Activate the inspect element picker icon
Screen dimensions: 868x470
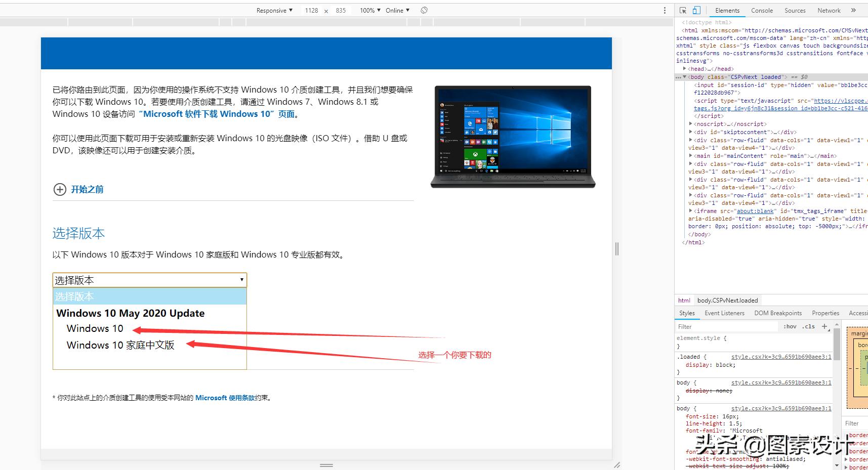point(683,10)
